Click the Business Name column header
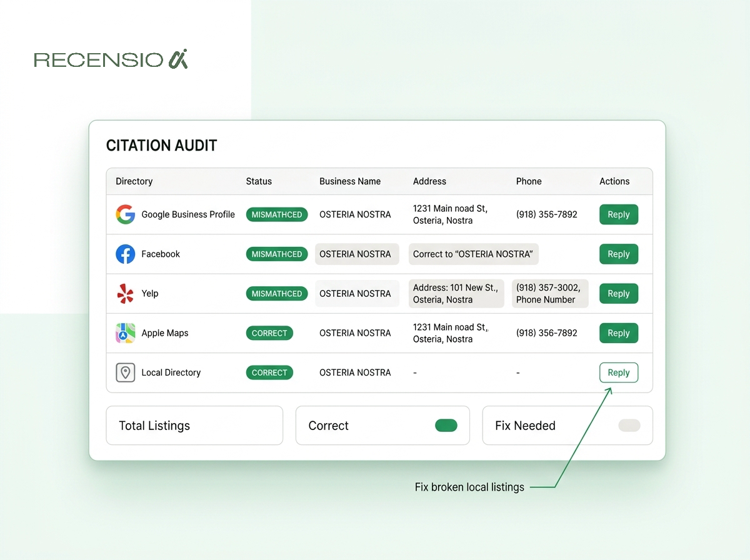The width and height of the screenshot is (750, 560). 350,181
